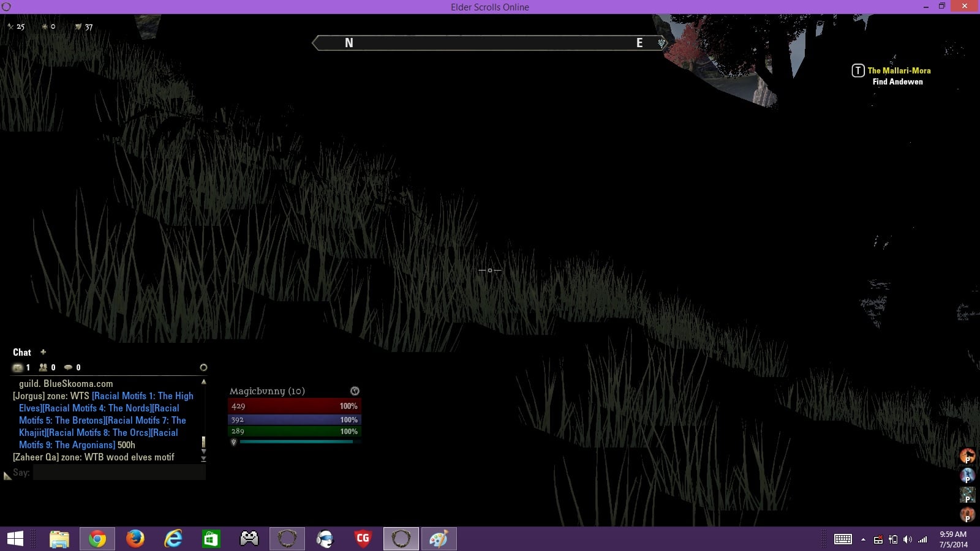Open Windows Store from taskbar

point(211,539)
